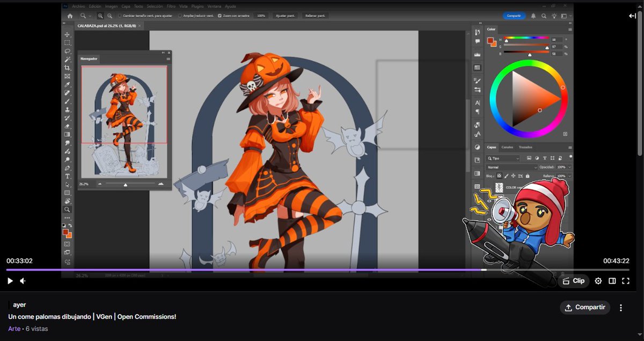Enable lock transparent pixels in Capas panel

point(499,176)
